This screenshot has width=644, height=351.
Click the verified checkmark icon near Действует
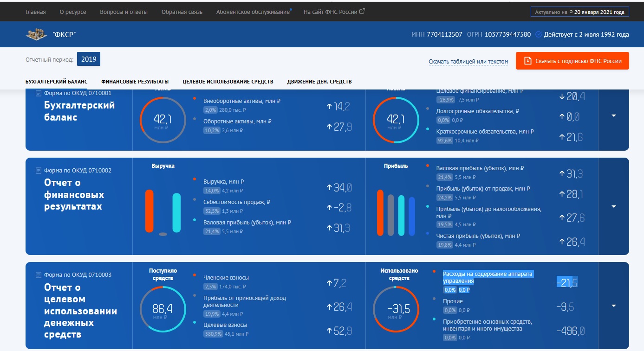[539, 34]
